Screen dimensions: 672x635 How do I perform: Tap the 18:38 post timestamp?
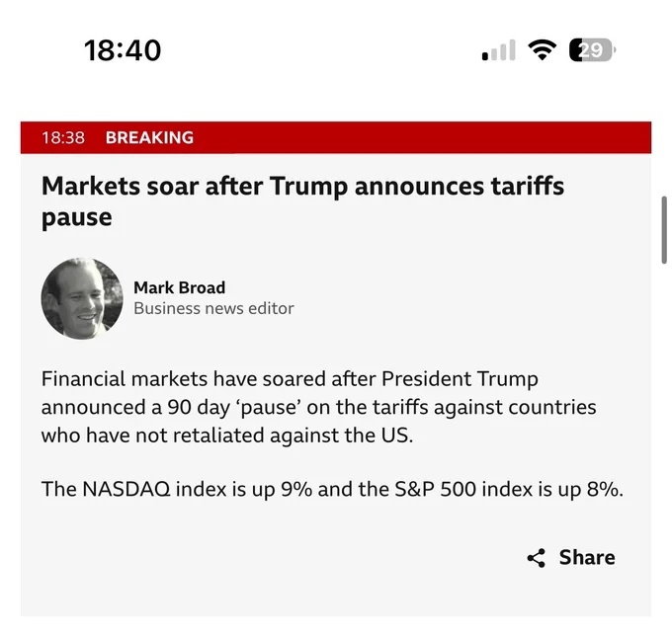pos(63,137)
